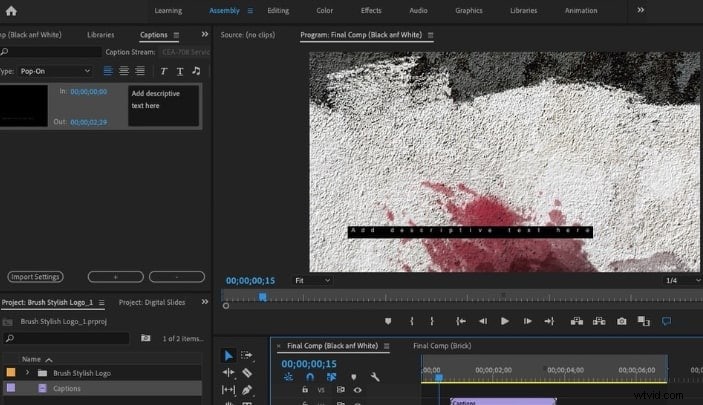Go to the Home screen icon
The width and height of the screenshot is (703, 405).
pos(11,11)
